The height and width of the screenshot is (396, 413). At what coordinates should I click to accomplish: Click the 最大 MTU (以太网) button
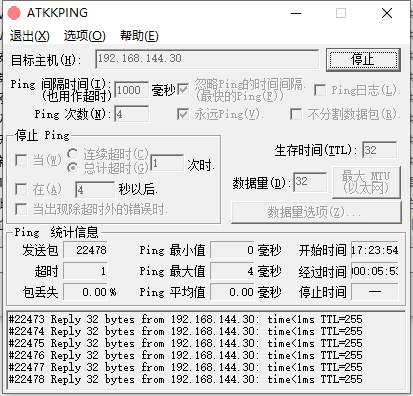point(366,182)
